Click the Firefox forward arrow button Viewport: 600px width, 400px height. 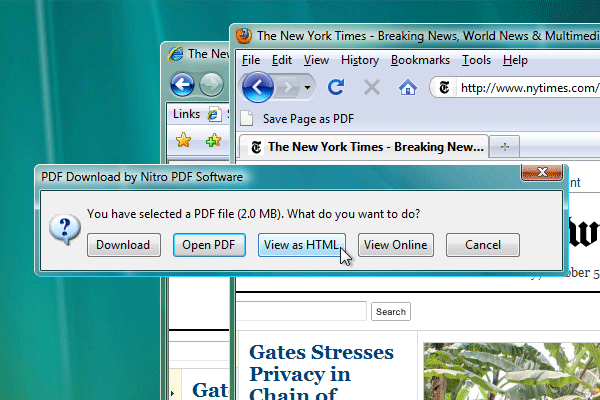(x=288, y=88)
